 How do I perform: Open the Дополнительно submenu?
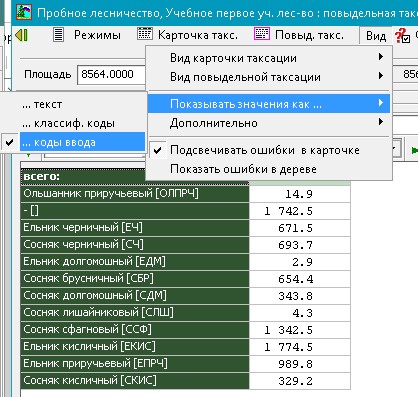[269, 123]
